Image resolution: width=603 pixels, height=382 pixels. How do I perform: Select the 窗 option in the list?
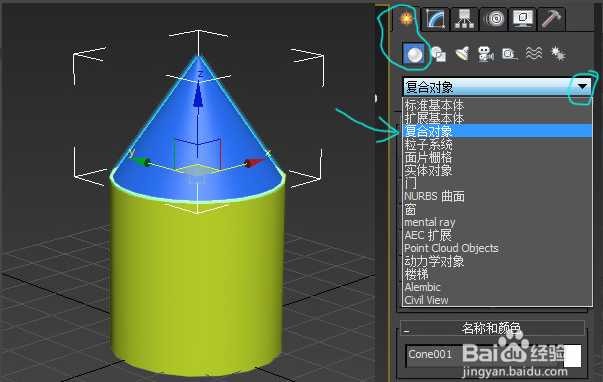[497, 209]
